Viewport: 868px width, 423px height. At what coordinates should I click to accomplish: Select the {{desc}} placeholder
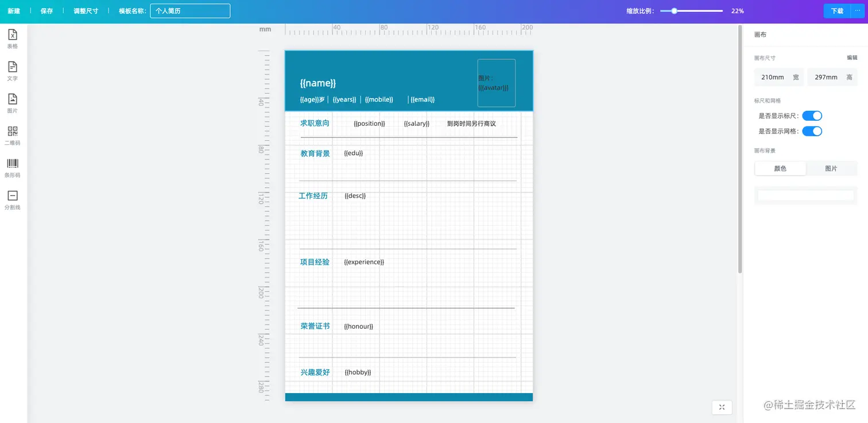[x=355, y=195]
